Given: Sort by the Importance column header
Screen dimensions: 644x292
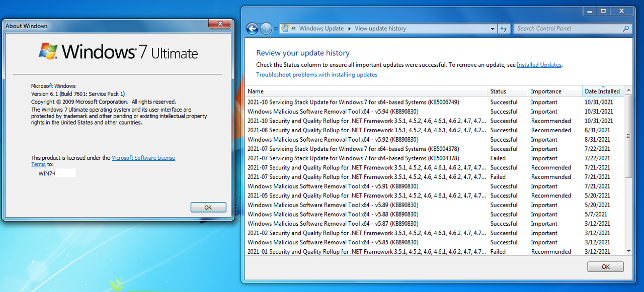Looking at the screenshot, I should [x=554, y=91].
